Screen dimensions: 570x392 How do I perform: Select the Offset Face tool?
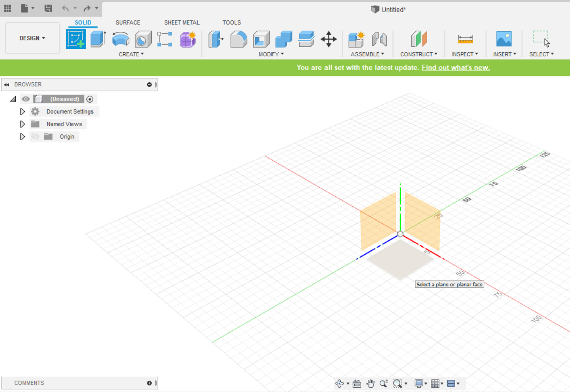tap(306, 39)
